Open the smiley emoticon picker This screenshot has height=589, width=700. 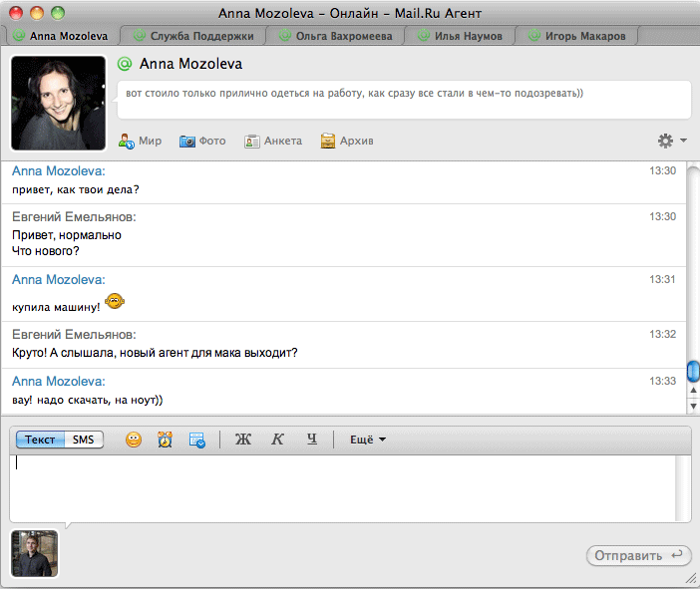click(x=134, y=440)
